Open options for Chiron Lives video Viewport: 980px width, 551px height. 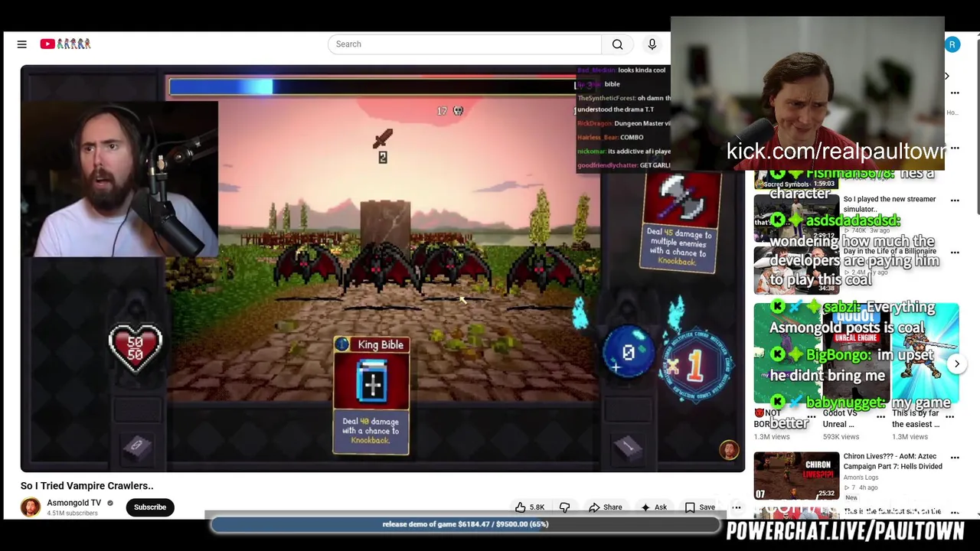[955, 458]
